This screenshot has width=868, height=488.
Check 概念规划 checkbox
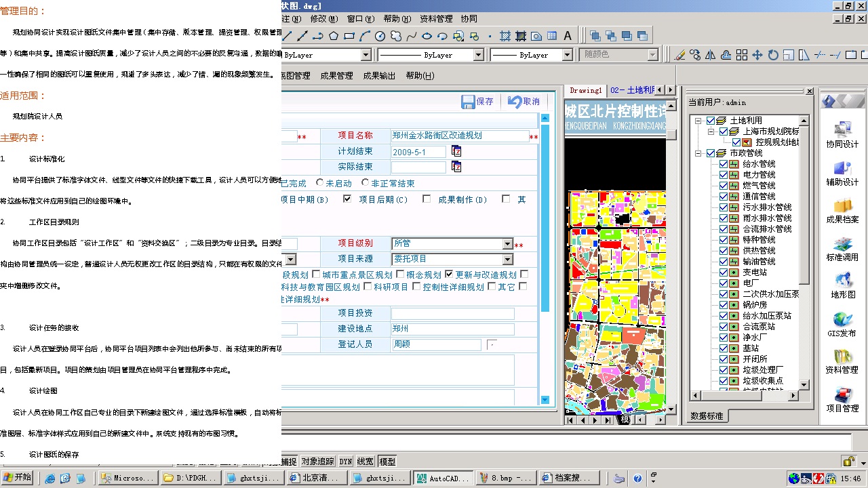pyautogui.click(x=400, y=274)
